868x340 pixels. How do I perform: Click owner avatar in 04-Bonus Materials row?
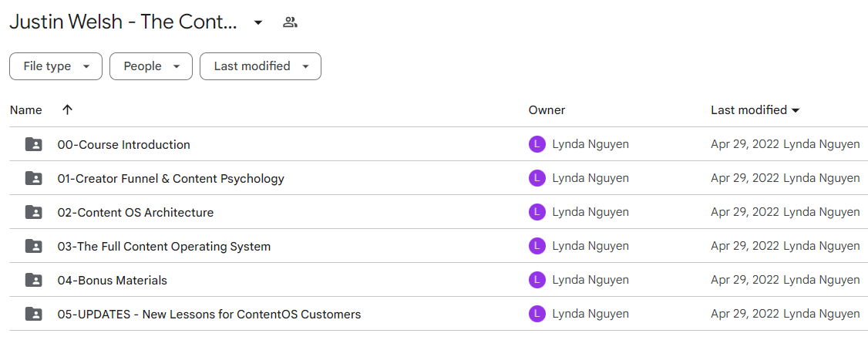click(x=537, y=280)
